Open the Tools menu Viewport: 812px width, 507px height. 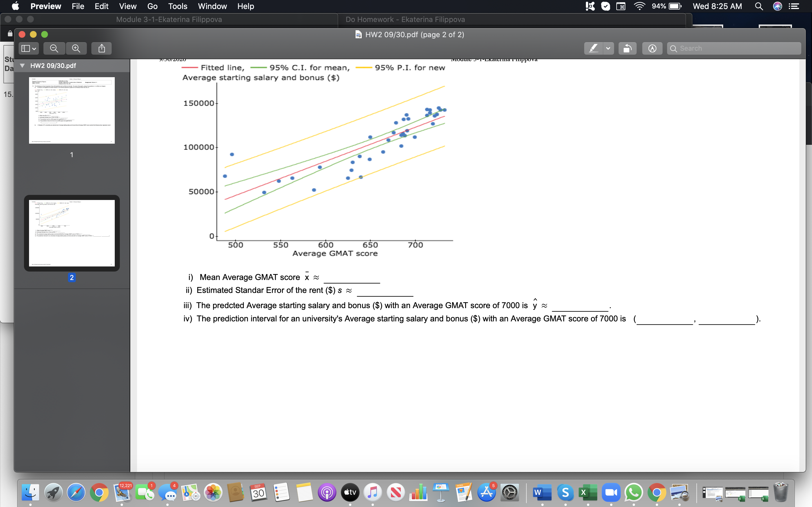pyautogui.click(x=178, y=6)
